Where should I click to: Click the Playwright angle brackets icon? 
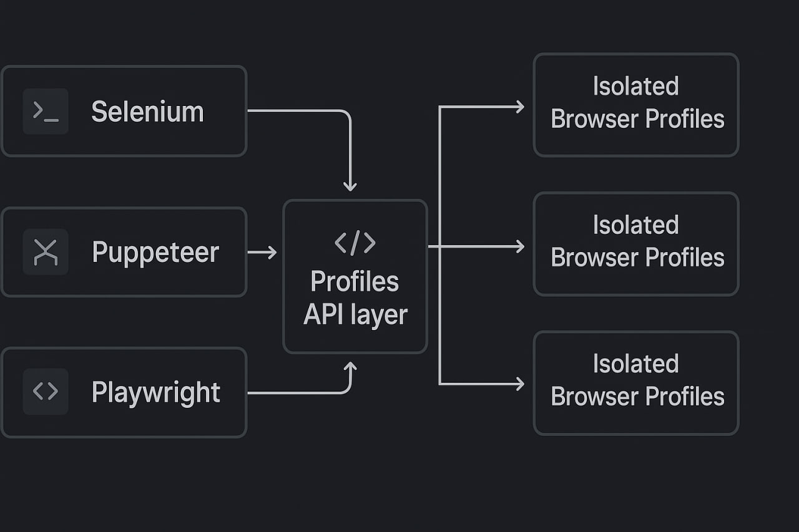46,392
